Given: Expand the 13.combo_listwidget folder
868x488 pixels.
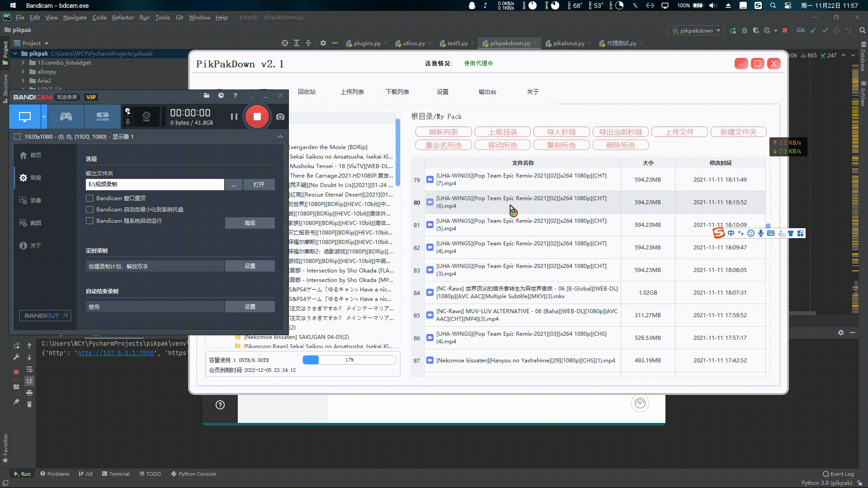Looking at the screenshot, I should coord(23,62).
